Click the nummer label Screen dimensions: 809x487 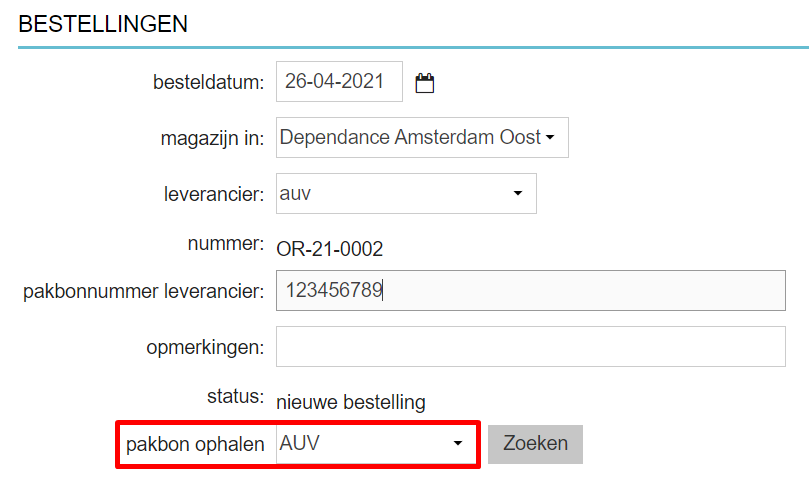225,244
